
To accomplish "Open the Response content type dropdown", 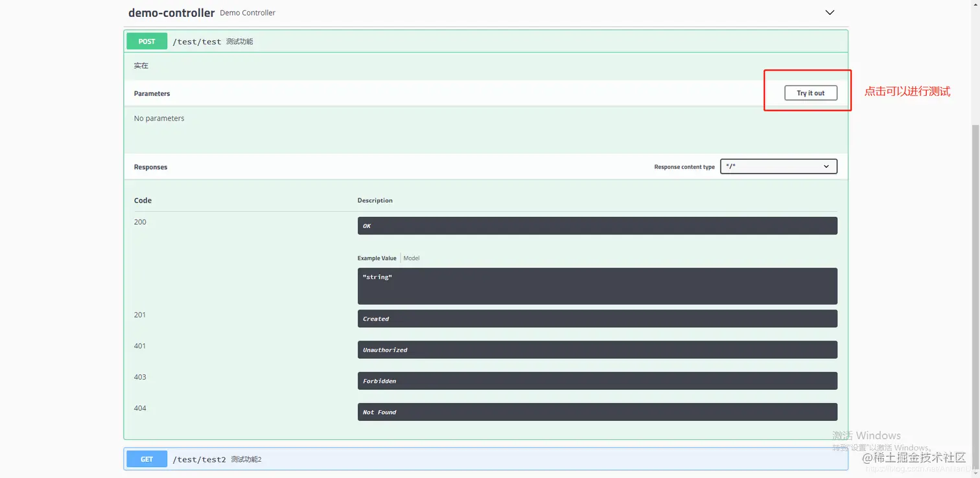I will (778, 166).
